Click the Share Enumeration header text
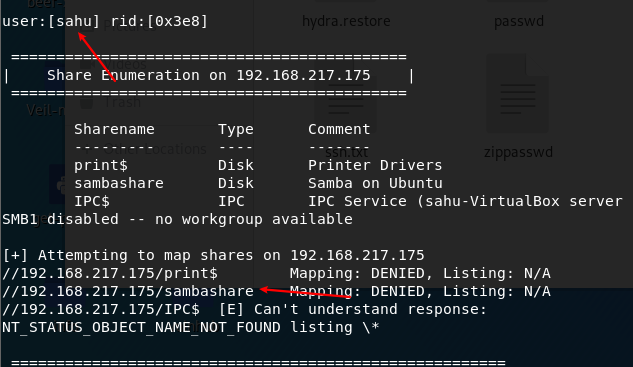 pos(209,75)
